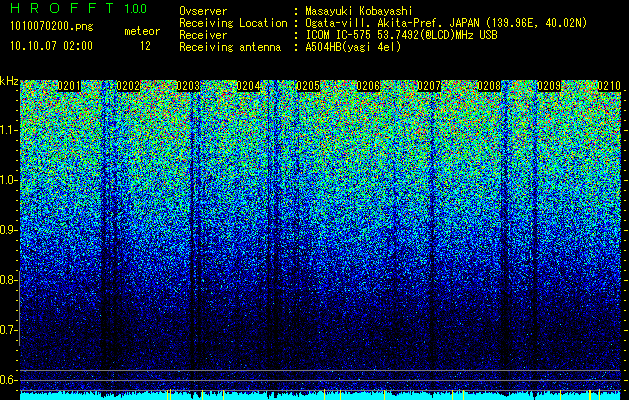The height and width of the screenshot is (400, 629).
Task: Click the 0206 time marker label
Action: click(x=368, y=86)
